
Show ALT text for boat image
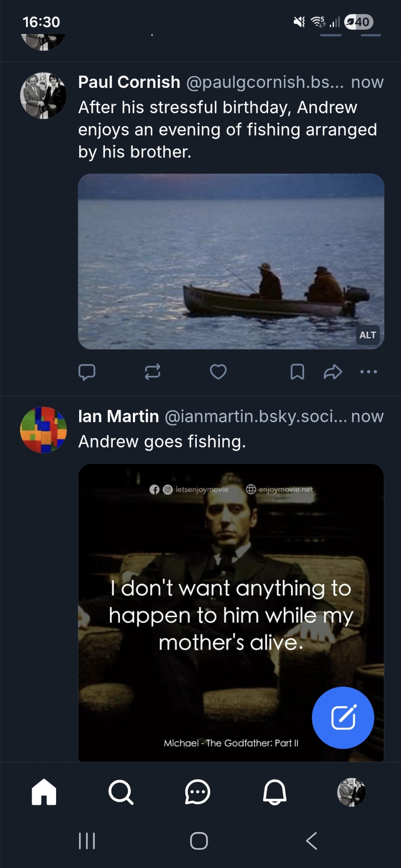click(368, 335)
